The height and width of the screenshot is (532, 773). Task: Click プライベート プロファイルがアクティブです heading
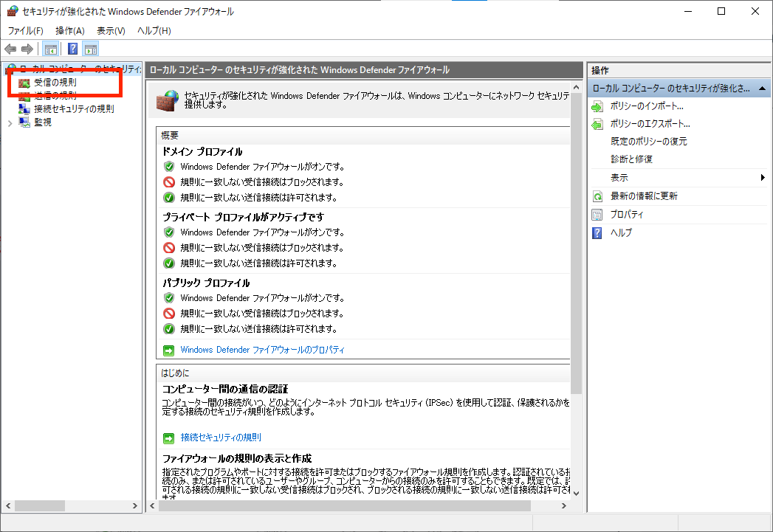pyautogui.click(x=244, y=217)
